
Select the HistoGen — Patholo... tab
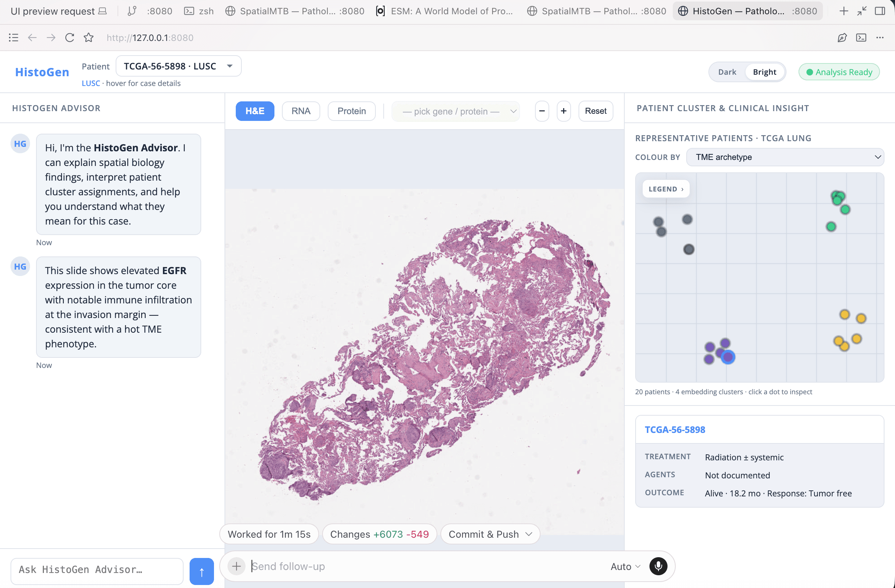[x=747, y=11]
